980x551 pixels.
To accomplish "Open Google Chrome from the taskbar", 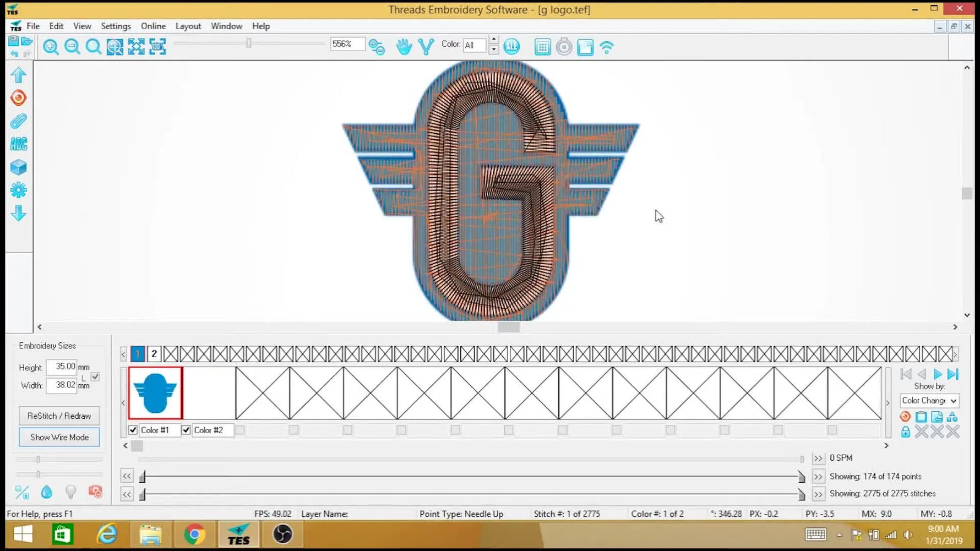I will click(194, 534).
